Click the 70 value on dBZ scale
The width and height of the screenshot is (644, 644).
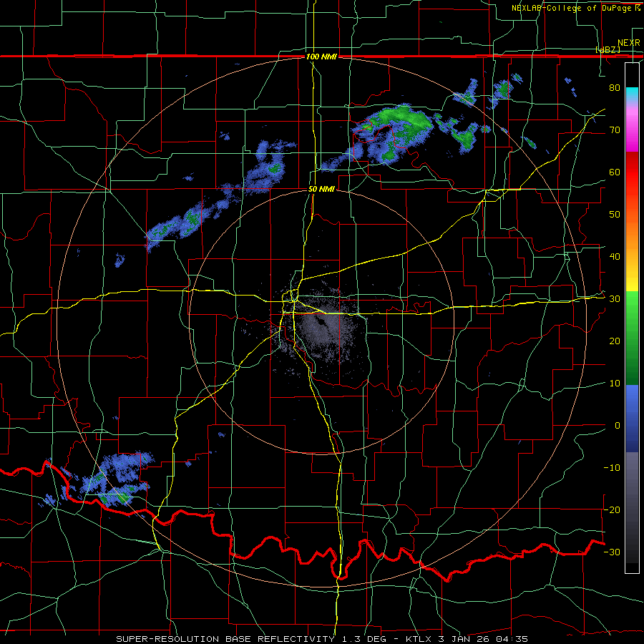615,130
